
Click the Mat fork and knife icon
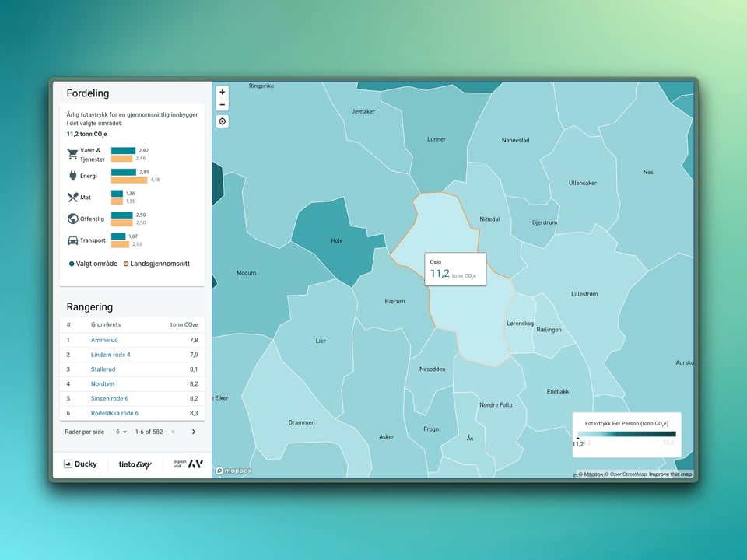pyautogui.click(x=73, y=198)
